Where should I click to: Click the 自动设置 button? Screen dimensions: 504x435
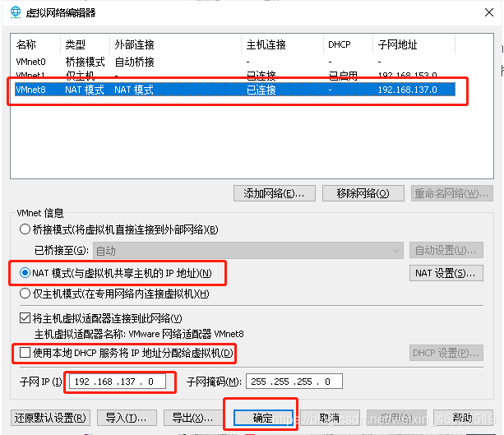(x=446, y=250)
